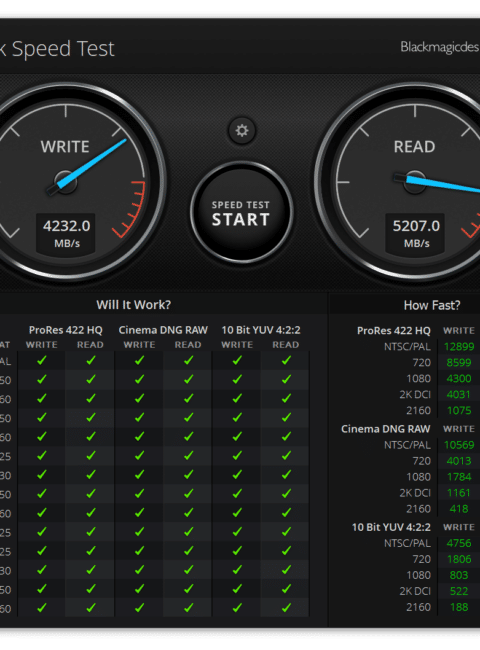This screenshot has height=650, width=480.
Task: Select the How Fast? panel heading
Action: (x=432, y=306)
